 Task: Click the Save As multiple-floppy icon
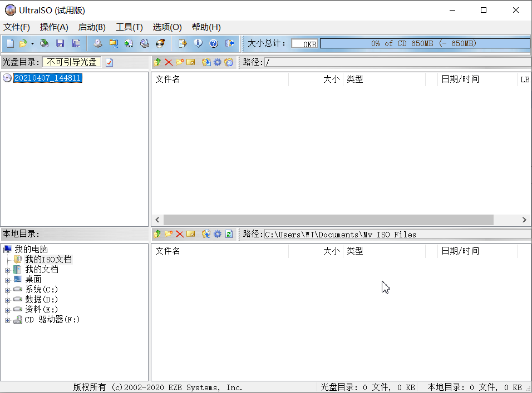(76, 43)
